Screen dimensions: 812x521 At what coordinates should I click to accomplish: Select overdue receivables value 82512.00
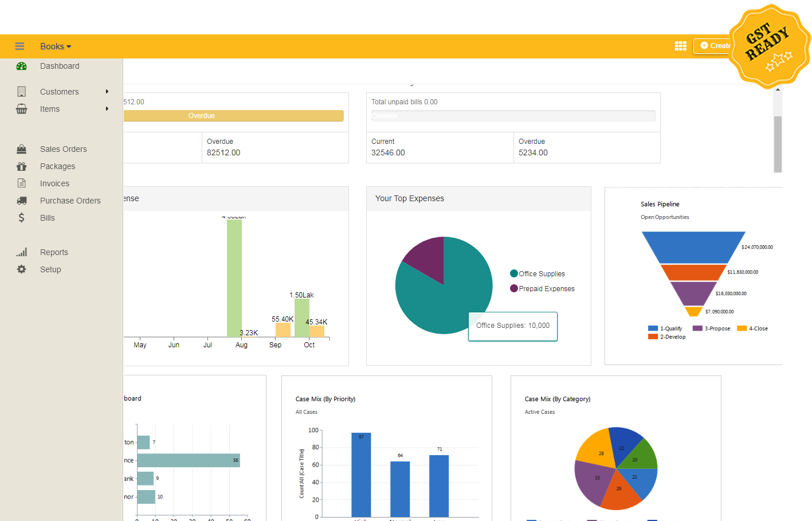(223, 153)
